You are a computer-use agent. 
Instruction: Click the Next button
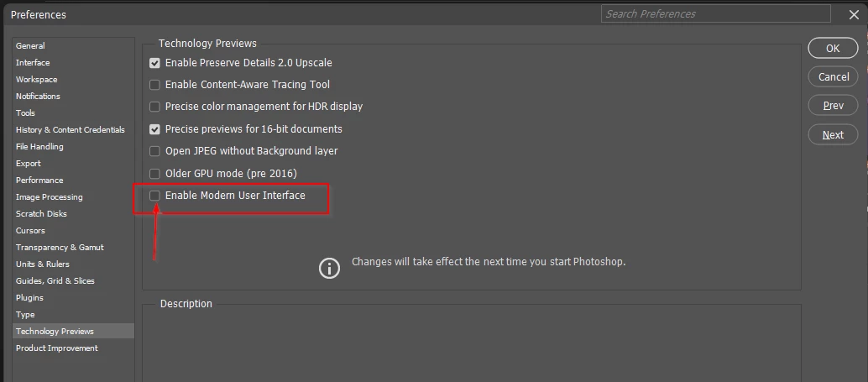[x=833, y=134]
